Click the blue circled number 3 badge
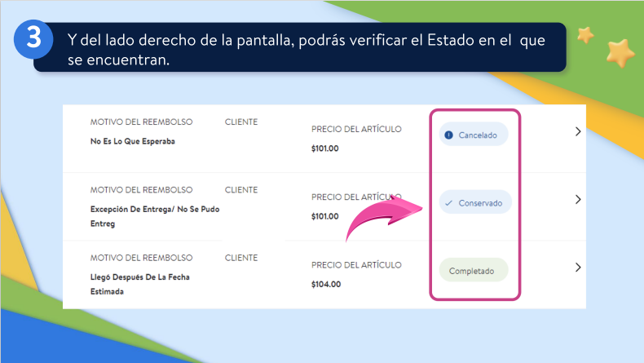Viewport: 644px width, 363px height. [33, 40]
